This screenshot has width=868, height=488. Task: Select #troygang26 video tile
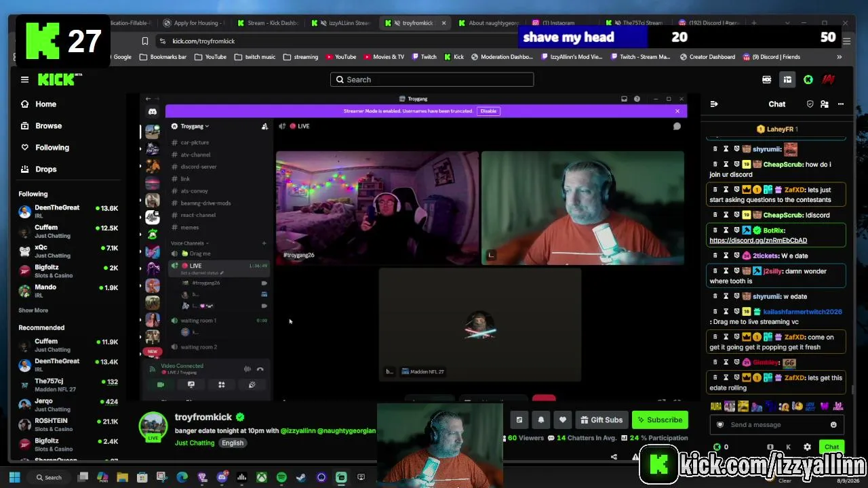click(x=377, y=207)
